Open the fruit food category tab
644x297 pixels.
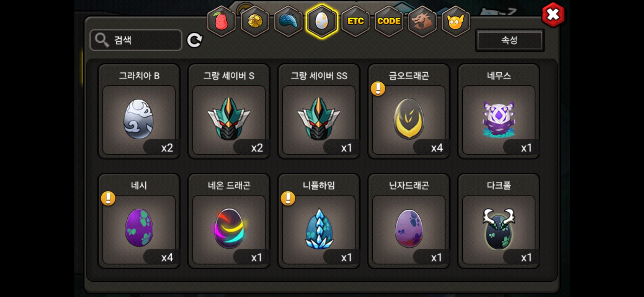tap(222, 21)
